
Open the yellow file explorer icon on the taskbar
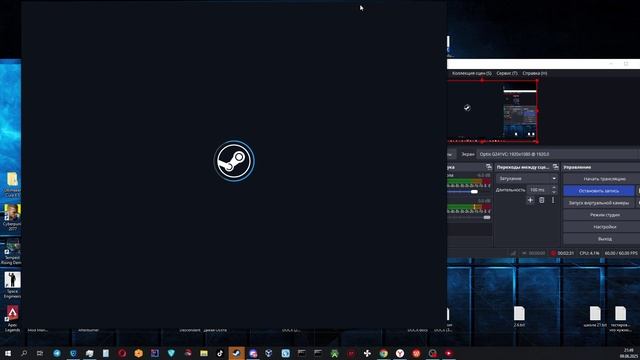pos(204,353)
